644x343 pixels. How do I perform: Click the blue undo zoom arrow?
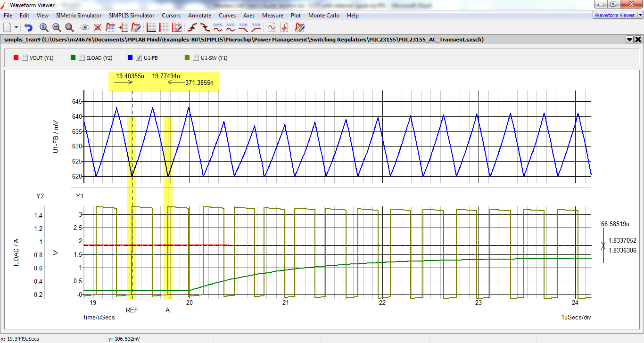[29, 27]
